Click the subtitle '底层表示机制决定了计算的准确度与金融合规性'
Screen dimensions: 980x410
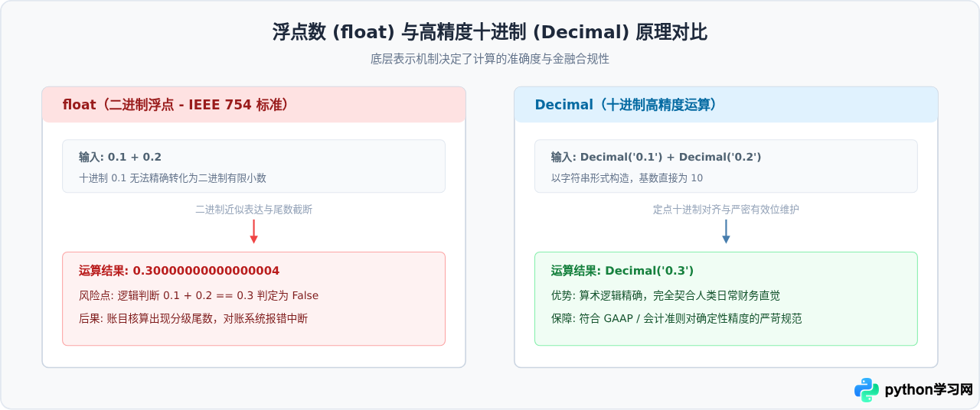pos(490,59)
